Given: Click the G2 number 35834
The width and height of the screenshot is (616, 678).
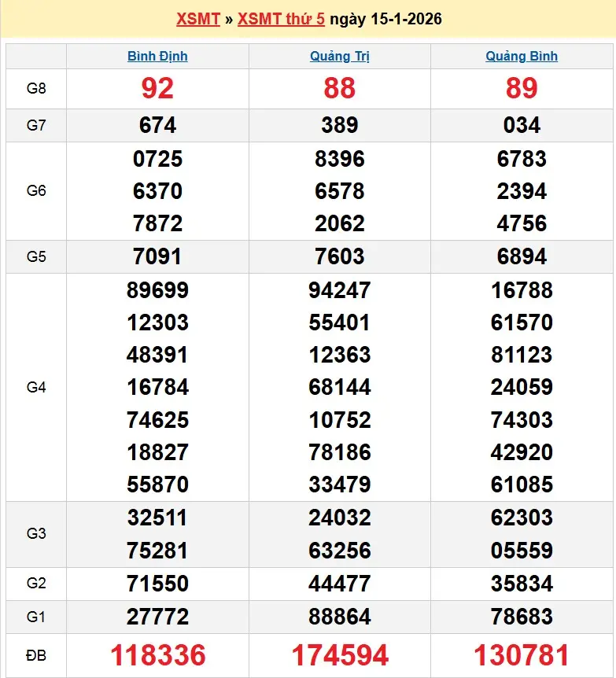Looking at the screenshot, I should pyautogui.click(x=522, y=584).
